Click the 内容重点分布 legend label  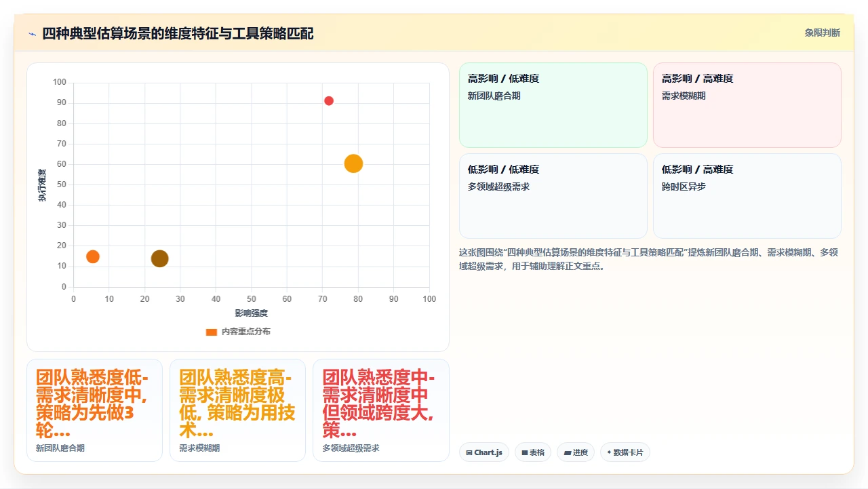pyautogui.click(x=246, y=332)
